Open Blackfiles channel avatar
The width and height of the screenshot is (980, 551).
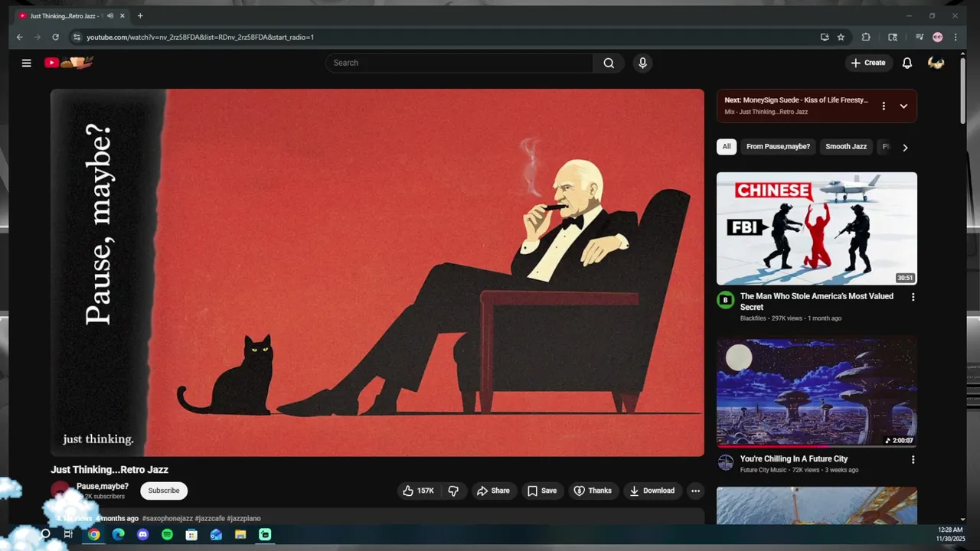(725, 300)
